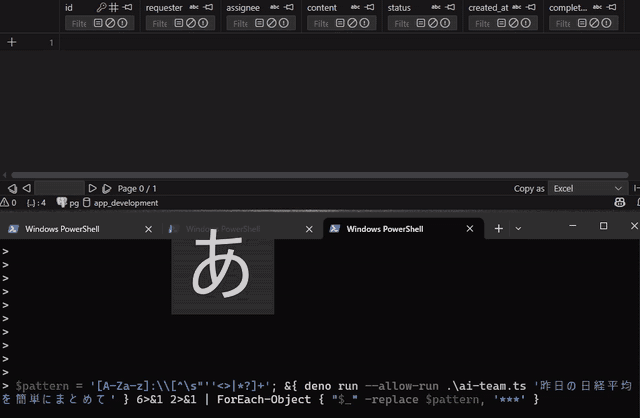The height and width of the screenshot is (418, 640).
Task: Open the Copy as Excel dropdown
Action: coord(588,188)
